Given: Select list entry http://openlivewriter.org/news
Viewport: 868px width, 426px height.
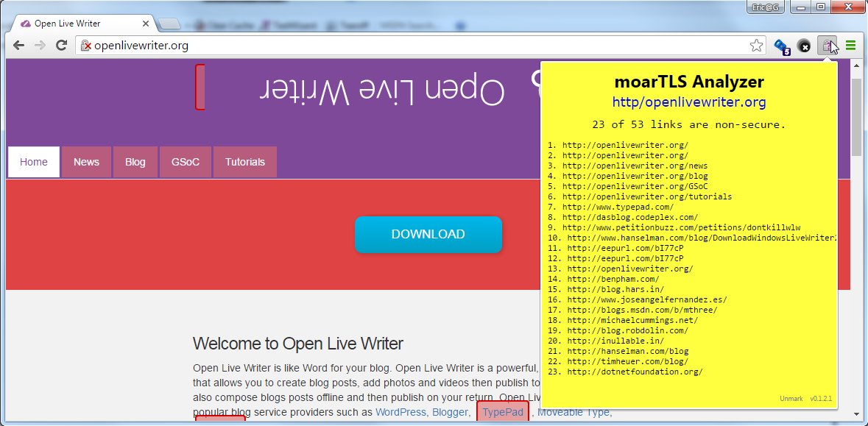Looking at the screenshot, I should coord(635,166).
